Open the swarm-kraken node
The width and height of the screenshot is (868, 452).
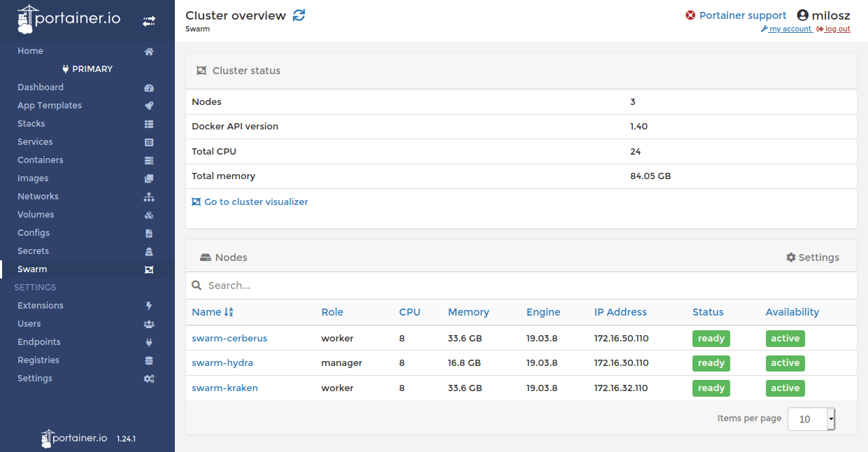(225, 388)
